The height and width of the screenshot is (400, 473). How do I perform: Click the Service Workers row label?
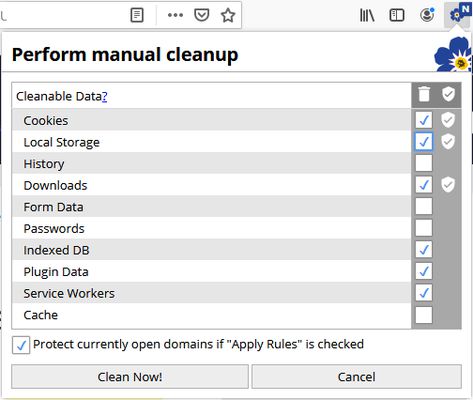coord(69,293)
